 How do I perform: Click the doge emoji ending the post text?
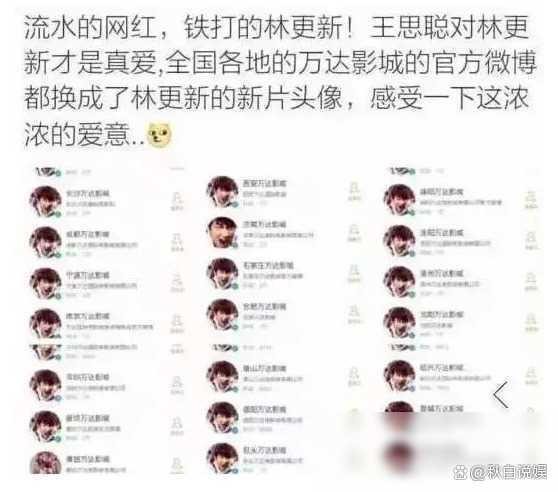[159, 135]
